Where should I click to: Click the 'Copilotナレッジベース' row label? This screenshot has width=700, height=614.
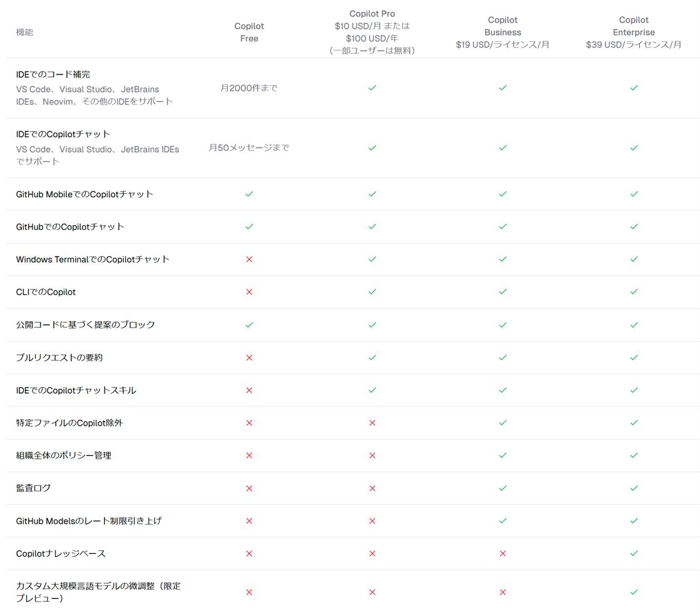61,554
